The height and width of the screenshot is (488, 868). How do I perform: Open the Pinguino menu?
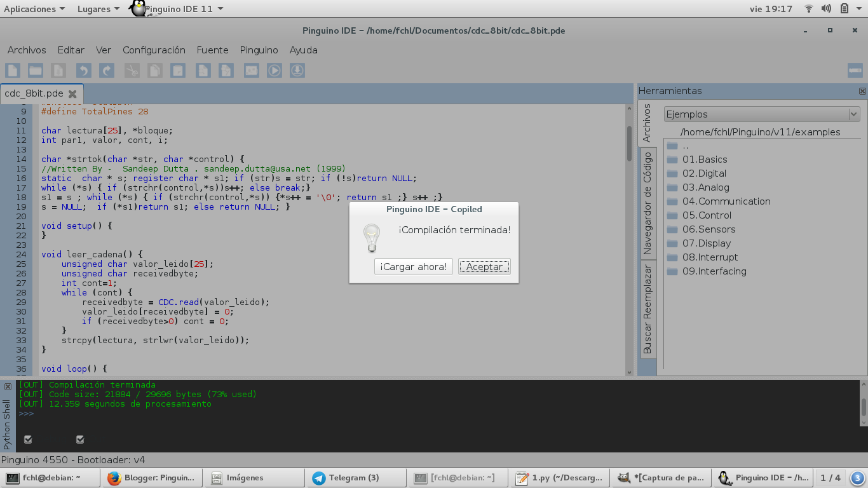259,50
